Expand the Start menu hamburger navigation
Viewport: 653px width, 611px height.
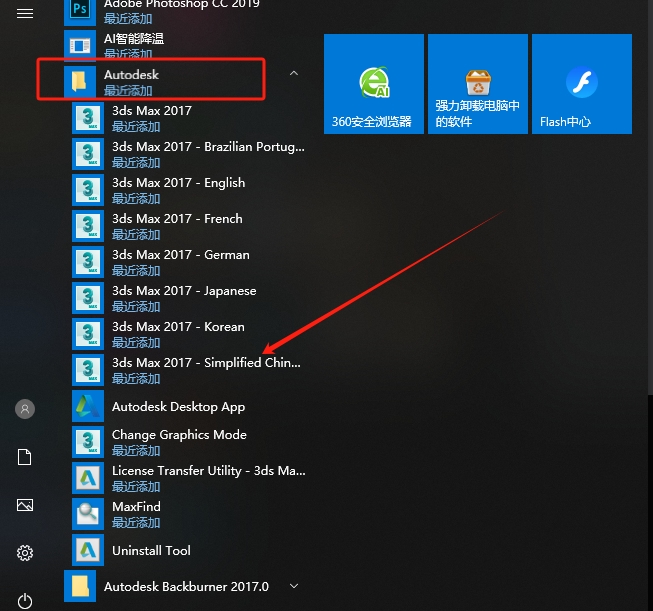[25, 13]
